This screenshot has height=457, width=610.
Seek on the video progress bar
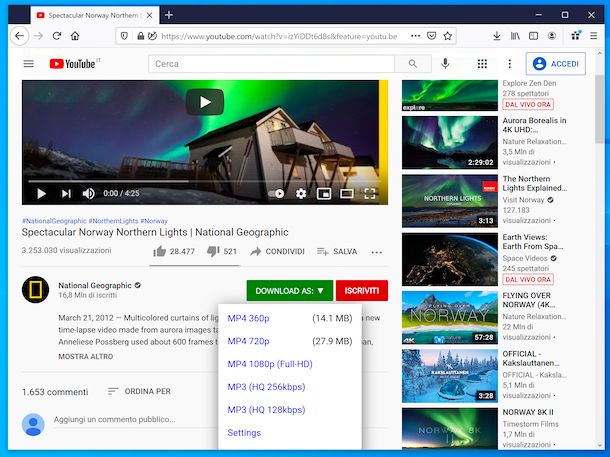click(x=205, y=181)
